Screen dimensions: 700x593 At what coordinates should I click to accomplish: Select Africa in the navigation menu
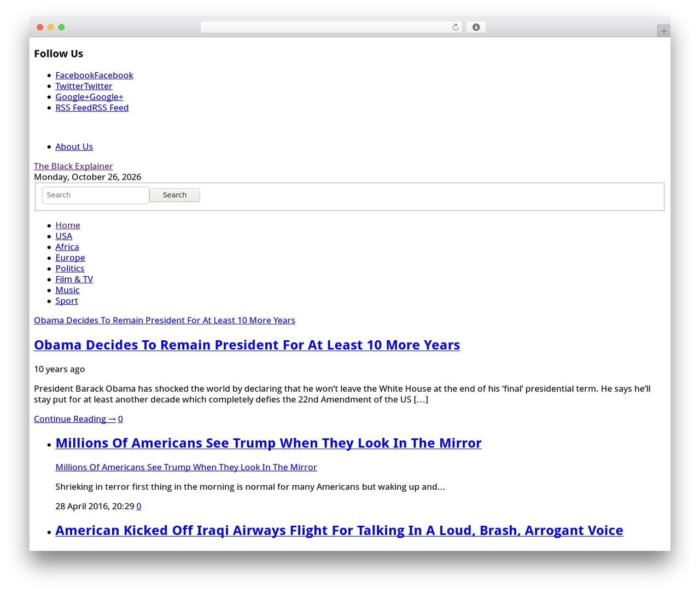coord(67,247)
